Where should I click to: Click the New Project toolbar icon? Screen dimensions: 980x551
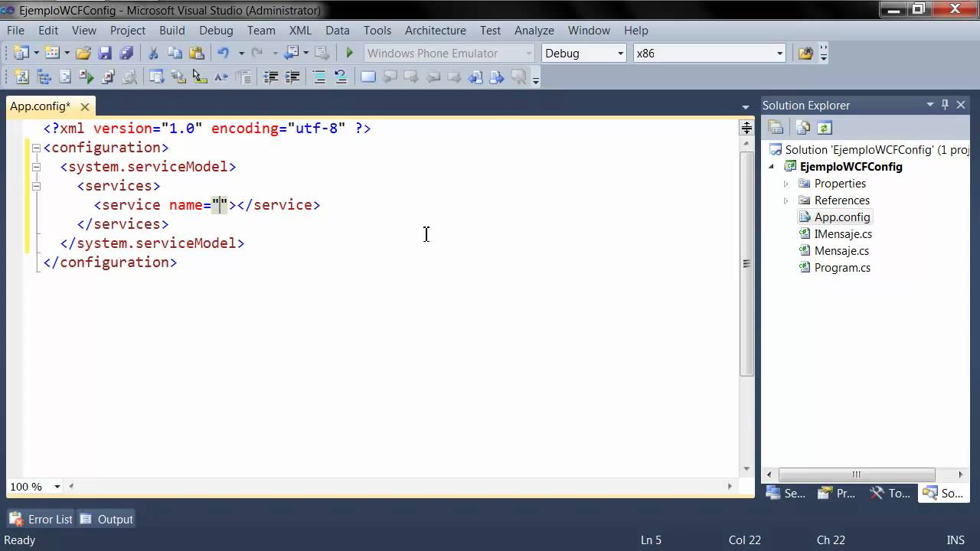[x=21, y=53]
